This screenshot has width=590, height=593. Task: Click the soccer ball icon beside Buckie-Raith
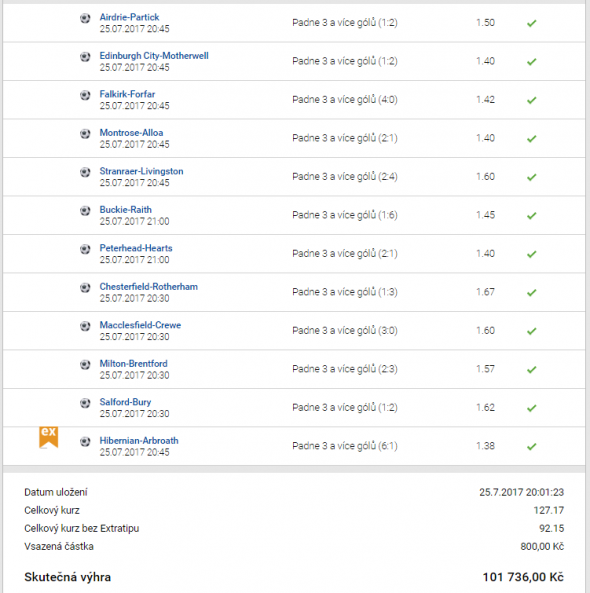click(85, 210)
